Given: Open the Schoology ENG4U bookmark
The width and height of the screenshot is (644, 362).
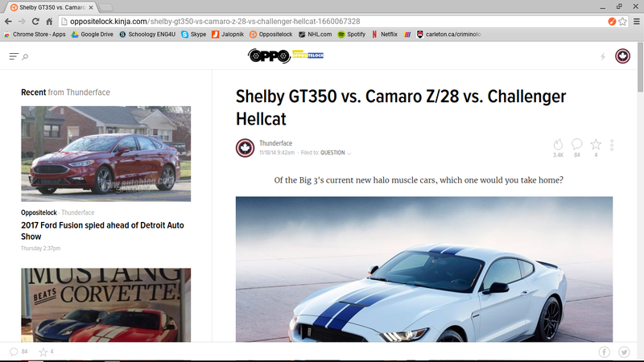Looking at the screenshot, I should tap(147, 35).
